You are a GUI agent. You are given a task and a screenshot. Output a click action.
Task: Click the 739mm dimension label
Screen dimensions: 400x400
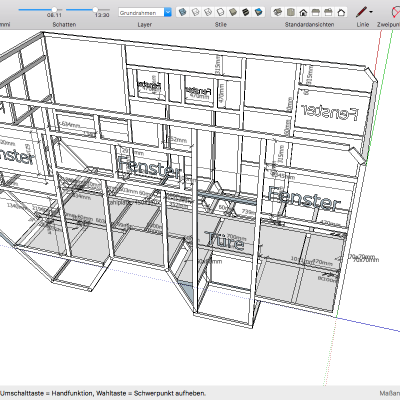click(248, 211)
